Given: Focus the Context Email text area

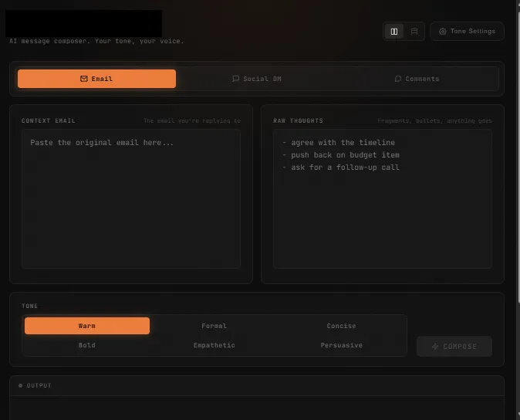Looking at the screenshot, I should (131, 198).
